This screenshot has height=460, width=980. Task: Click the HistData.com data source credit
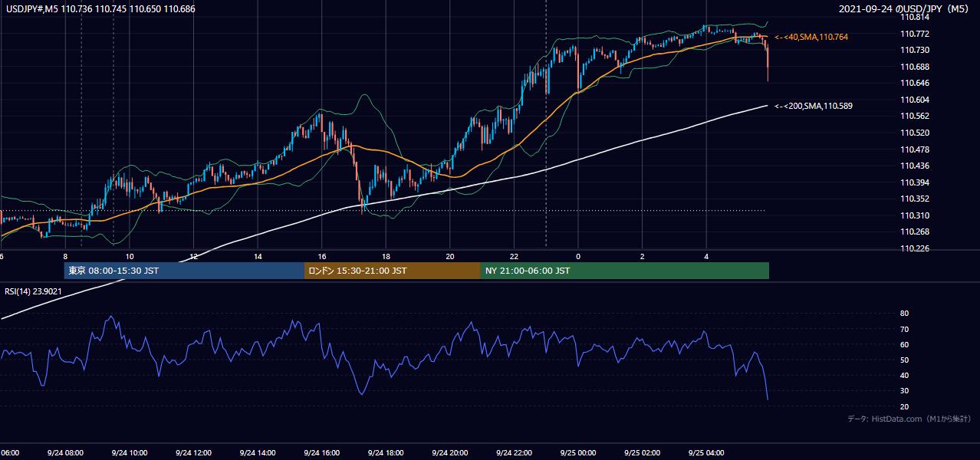point(909,419)
